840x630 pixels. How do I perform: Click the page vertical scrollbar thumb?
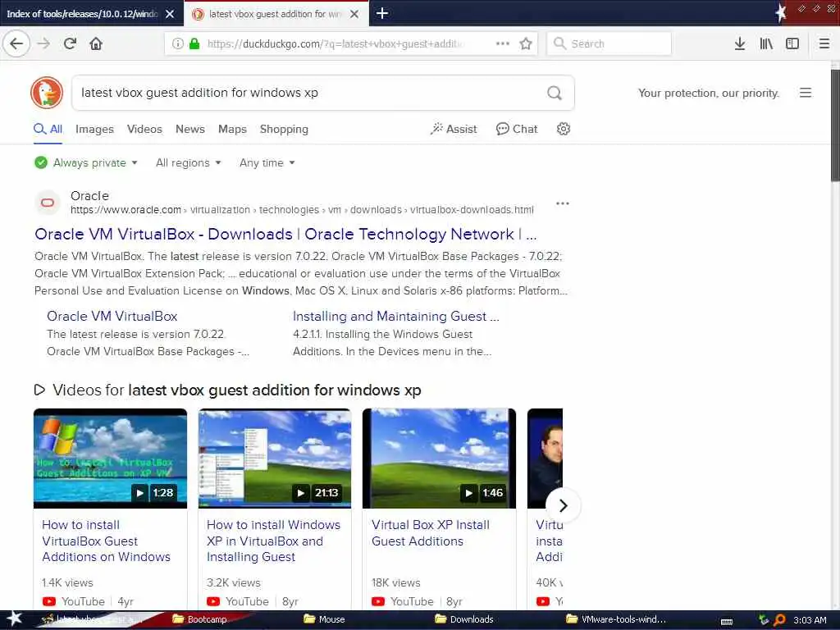point(835,126)
